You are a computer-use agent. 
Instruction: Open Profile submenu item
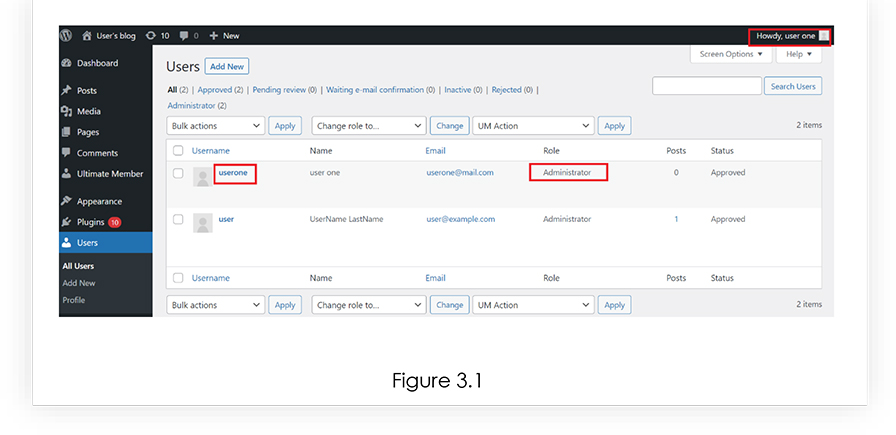pyautogui.click(x=74, y=300)
